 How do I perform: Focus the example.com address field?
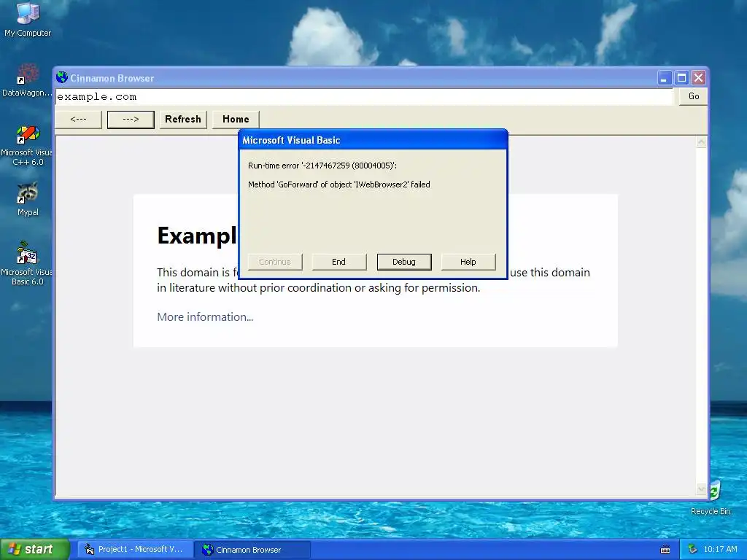pos(365,97)
